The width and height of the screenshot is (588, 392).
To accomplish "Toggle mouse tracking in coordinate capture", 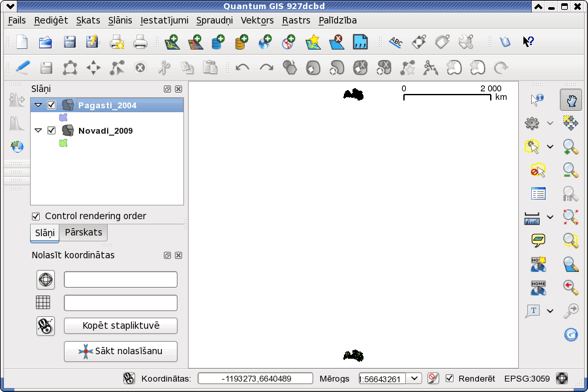I will [46, 325].
